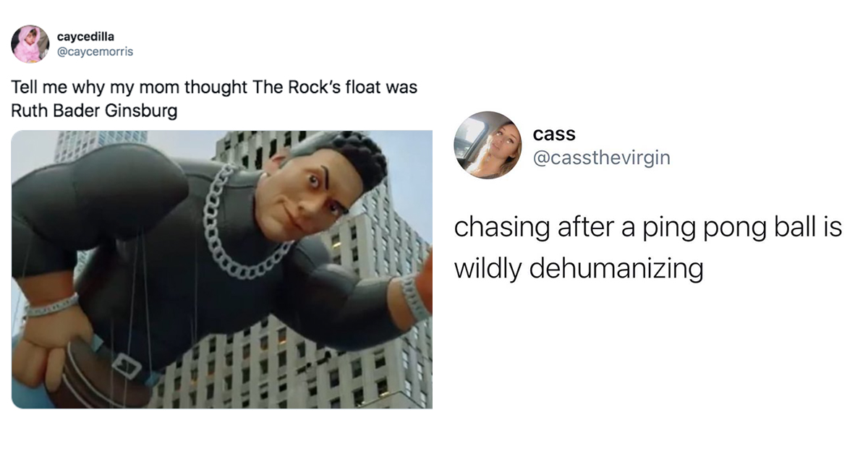Open the cass display name
Image resolution: width=868 pixels, height=454 pixels.
click(554, 134)
